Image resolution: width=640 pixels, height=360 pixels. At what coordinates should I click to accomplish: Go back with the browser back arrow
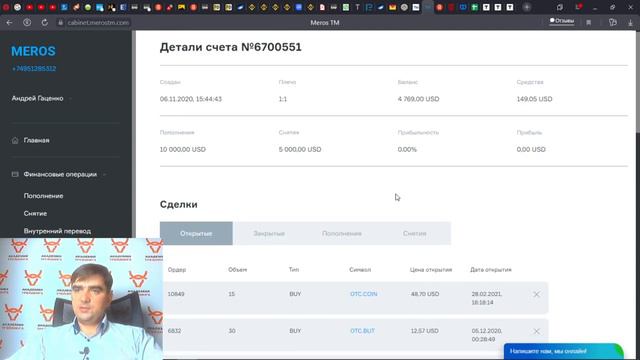point(9,23)
